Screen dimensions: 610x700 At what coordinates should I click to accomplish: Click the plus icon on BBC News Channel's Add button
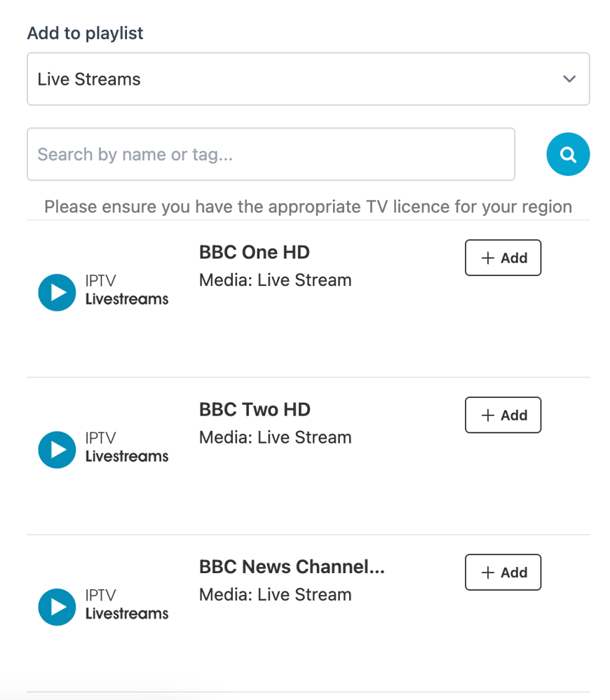click(x=487, y=572)
